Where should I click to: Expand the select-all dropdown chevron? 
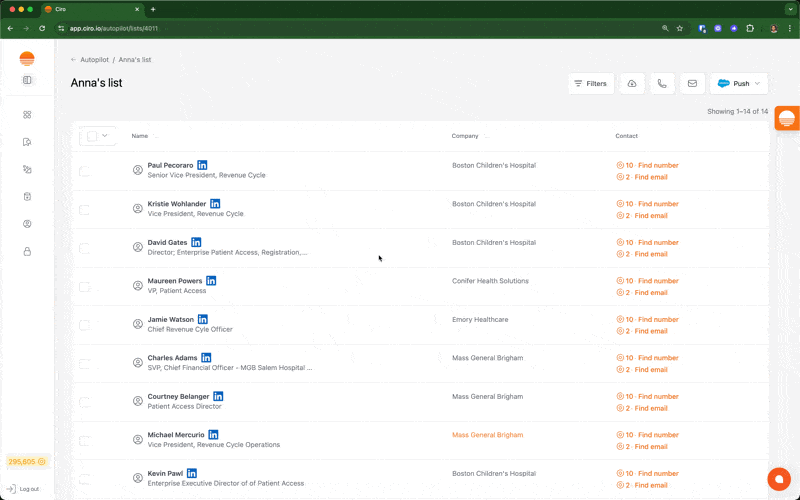pos(105,136)
